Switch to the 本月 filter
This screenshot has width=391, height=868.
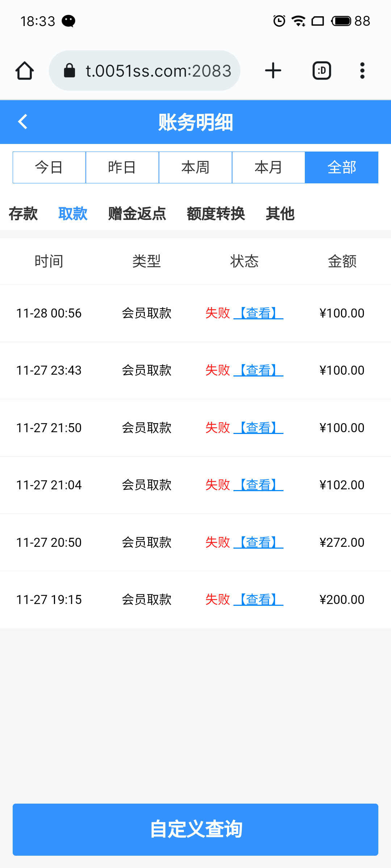269,167
